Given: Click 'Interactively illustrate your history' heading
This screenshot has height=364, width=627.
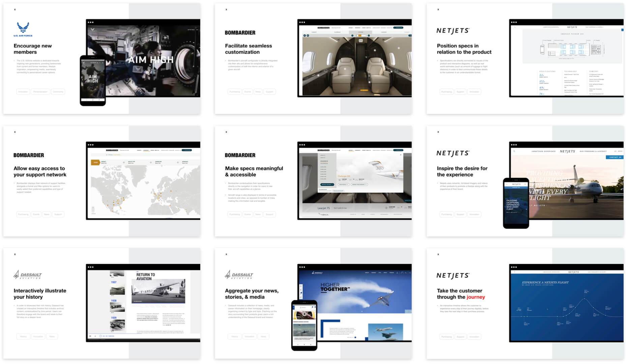Looking at the screenshot, I should click(40, 294).
